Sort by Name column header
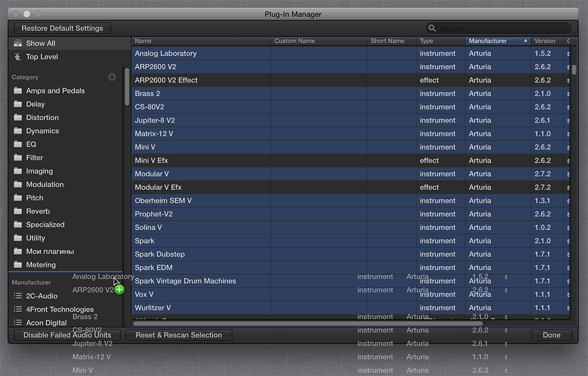 tap(201, 41)
